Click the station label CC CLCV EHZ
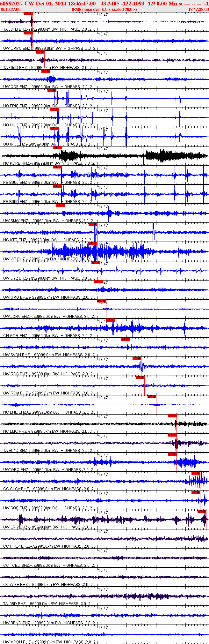This screenshot has width=209, height=644. 16,489
